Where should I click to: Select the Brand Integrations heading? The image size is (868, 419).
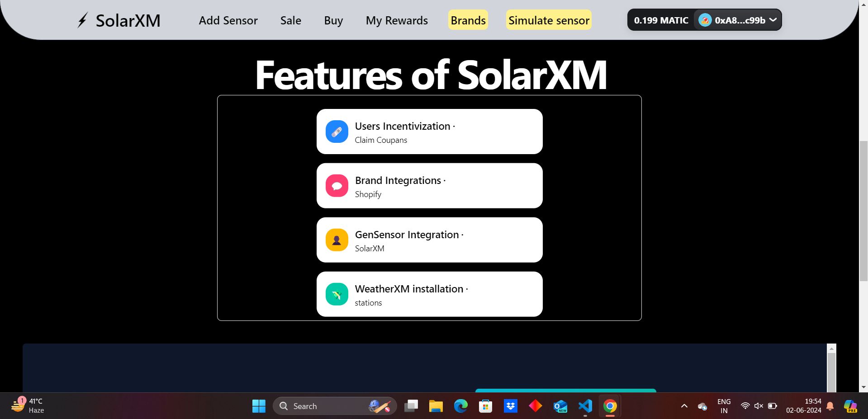click(x=398, y=180)
